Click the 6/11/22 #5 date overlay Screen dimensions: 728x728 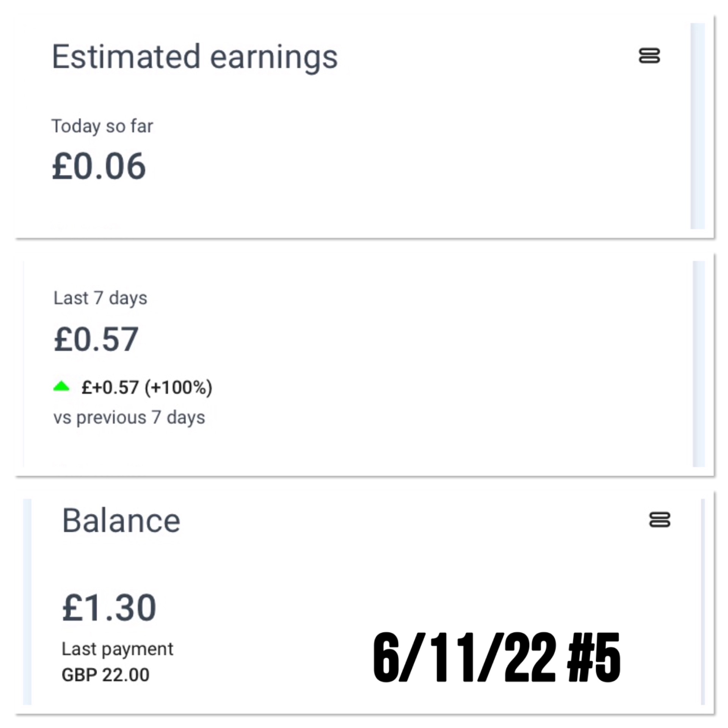tap(496, 658)
